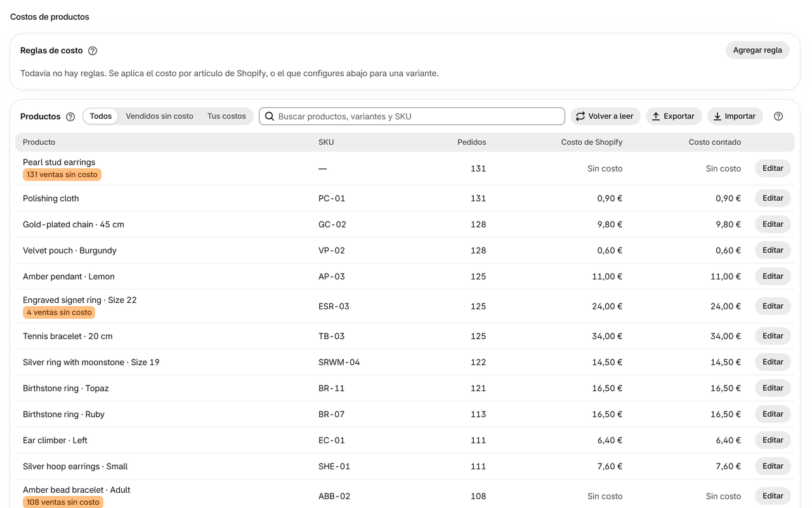This screenshot has height=508, width=812.
Task: Click the upload arrow icon in Exportar
Action: point(656,116)
